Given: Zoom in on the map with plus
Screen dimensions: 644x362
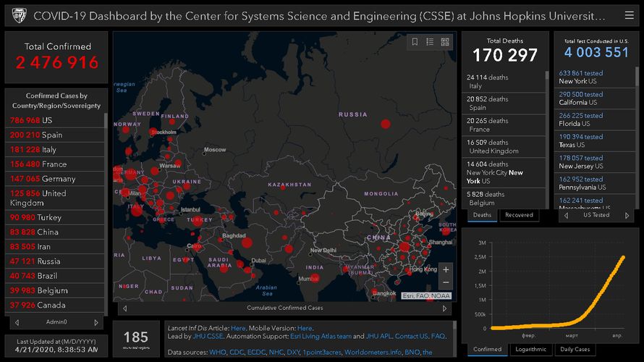Looking at the screenshot, I should coord(446,269).
